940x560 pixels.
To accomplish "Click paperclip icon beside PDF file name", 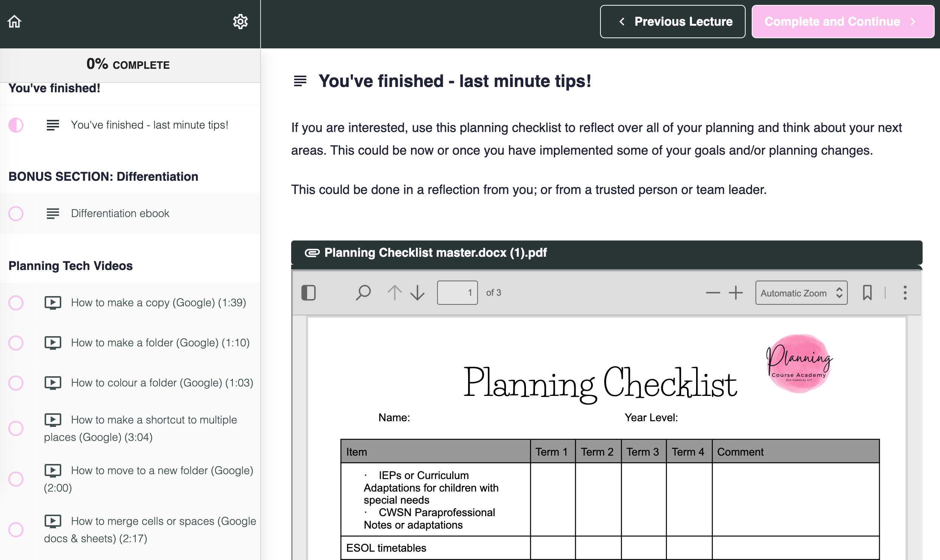I will (x=312, y=253).
